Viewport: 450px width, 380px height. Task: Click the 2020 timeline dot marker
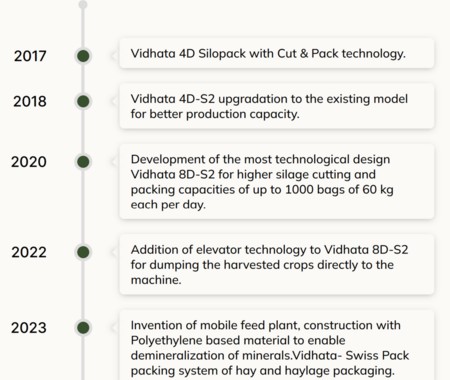83,162
